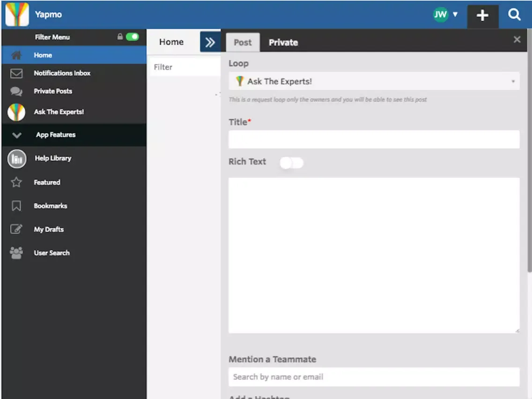Screen dimensions: 532x399
Task: Toggle the Filter Menu green switch
Action: (x=133, y=37)
